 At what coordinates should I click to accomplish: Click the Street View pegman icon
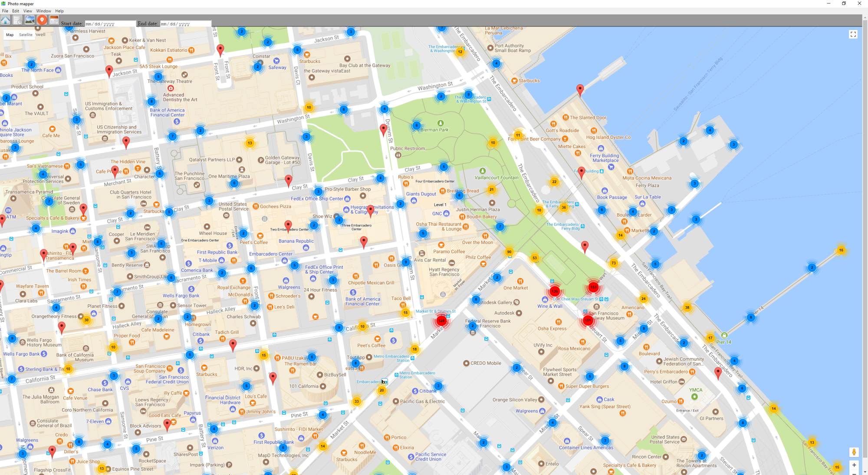[x=854, y=452]
